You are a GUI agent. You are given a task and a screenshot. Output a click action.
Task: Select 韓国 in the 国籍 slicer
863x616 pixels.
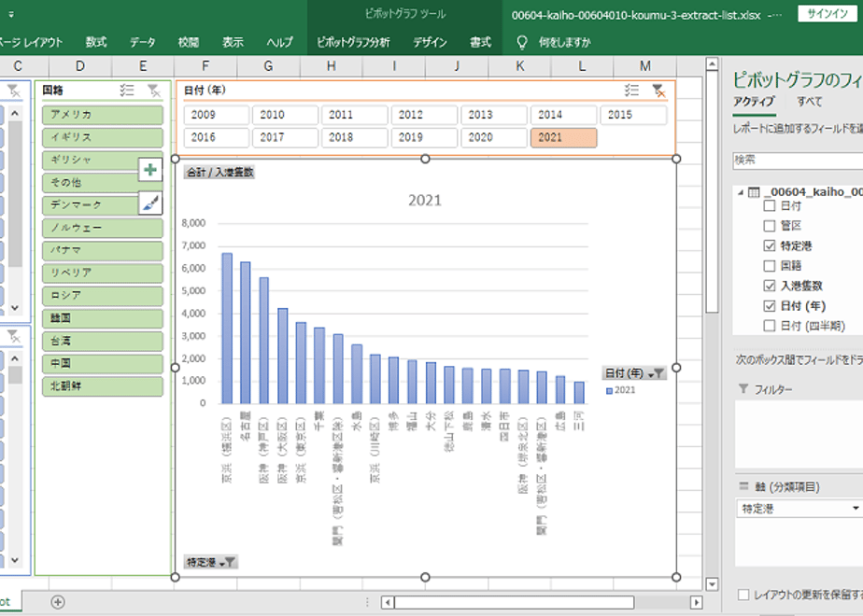[x=103, y=318]
